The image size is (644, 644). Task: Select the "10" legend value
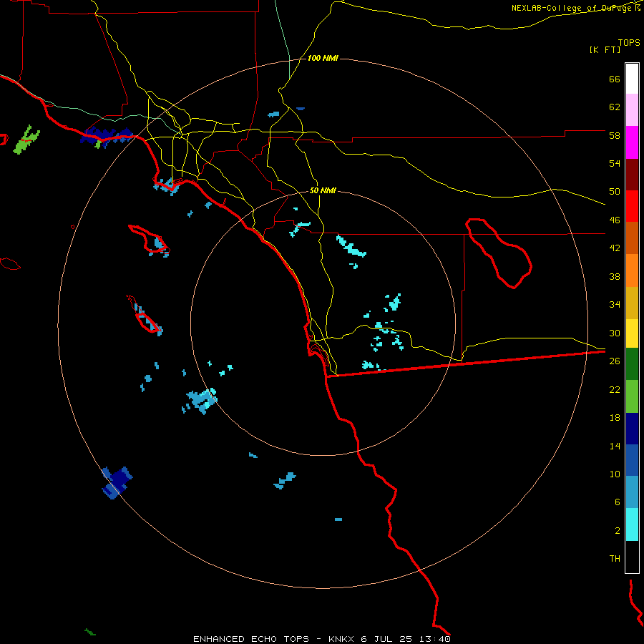tap(615, 474)
